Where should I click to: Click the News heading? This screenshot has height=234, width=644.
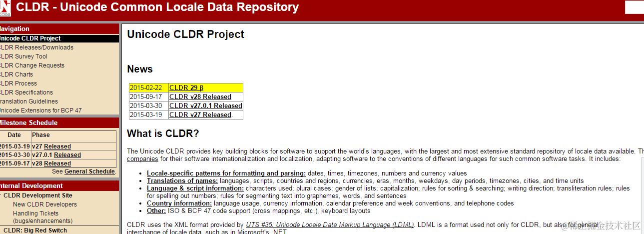point(140,69)
